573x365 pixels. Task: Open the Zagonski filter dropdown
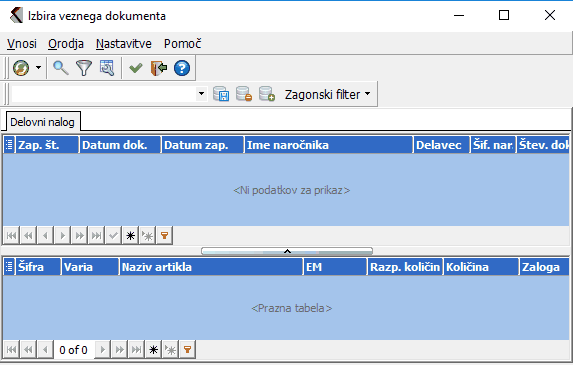pos(327,94)
